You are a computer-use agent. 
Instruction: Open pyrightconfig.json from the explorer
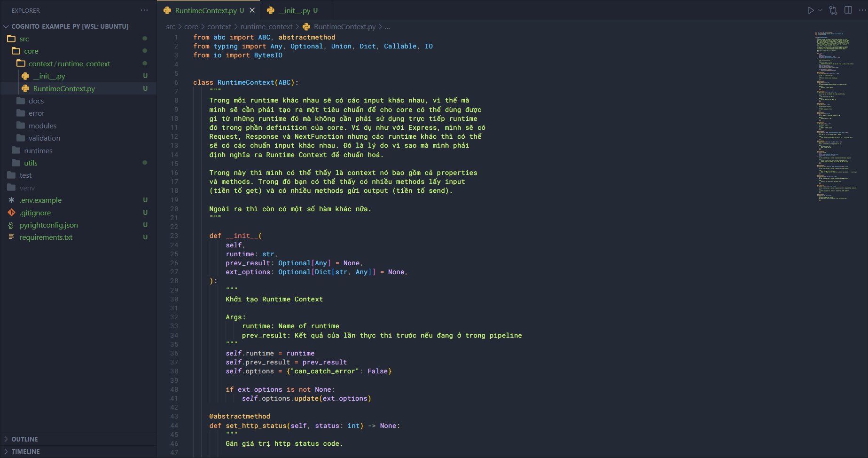tap(48, 225)
